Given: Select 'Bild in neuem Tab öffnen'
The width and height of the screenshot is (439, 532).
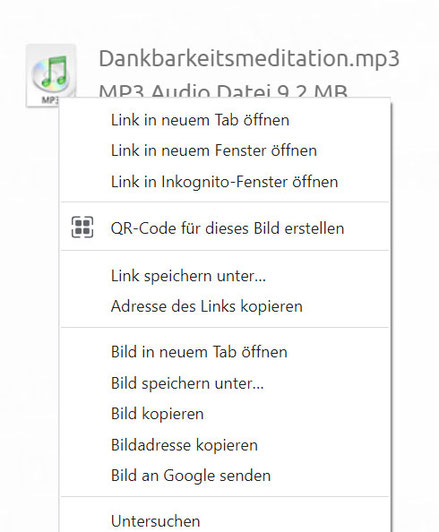Looking at the screenshot, I should click(x=225, y=352).
